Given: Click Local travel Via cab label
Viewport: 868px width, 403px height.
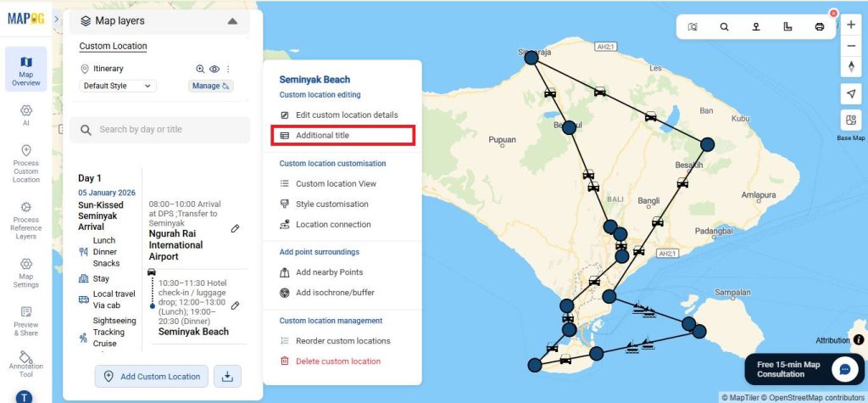Looking at the screenshot, I should click(114, 299).
